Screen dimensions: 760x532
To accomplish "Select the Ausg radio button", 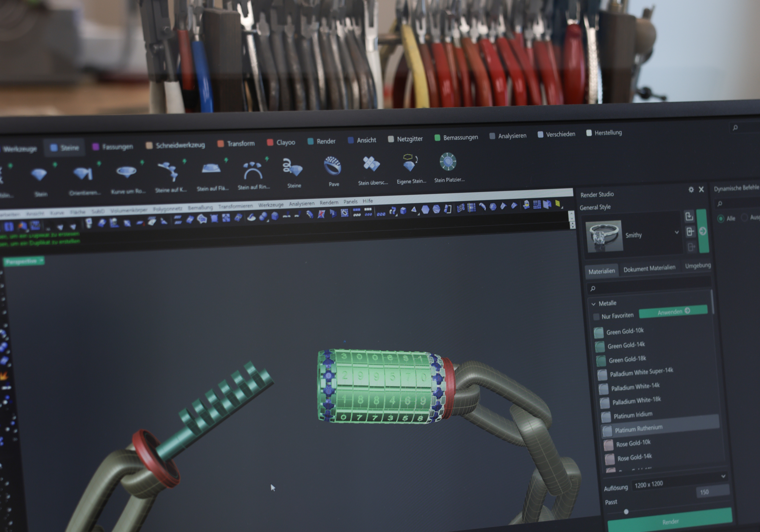I will 744,217.
